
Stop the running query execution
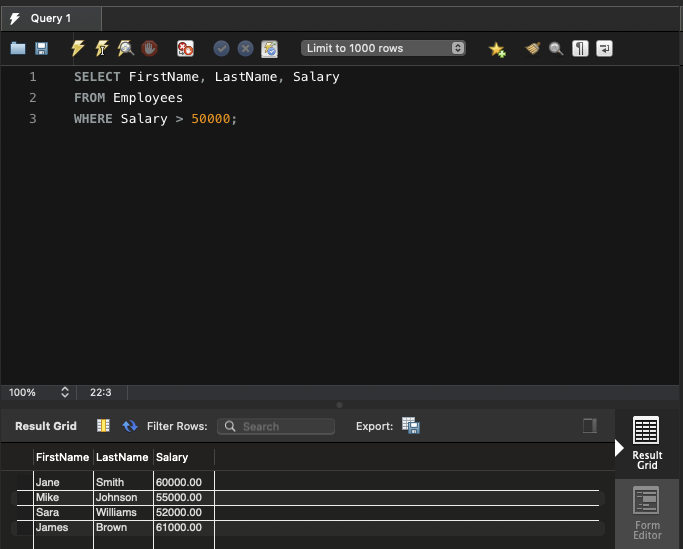pyautogui.click(x=149, y=48)
